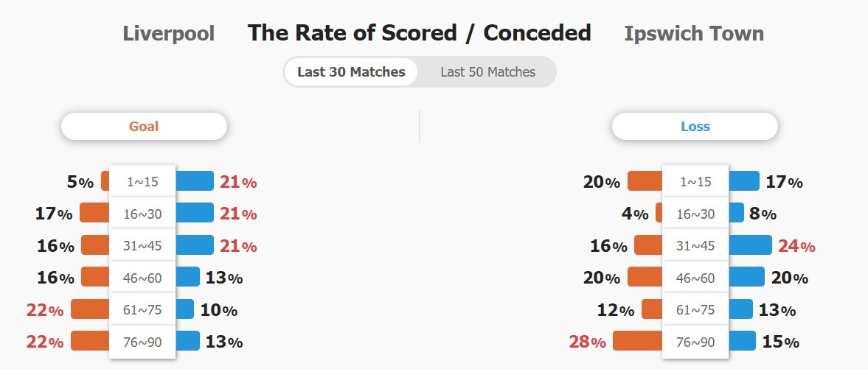The image size is (868, 369).
Task: Click the Liverpool team name
Action: point(168,33)
